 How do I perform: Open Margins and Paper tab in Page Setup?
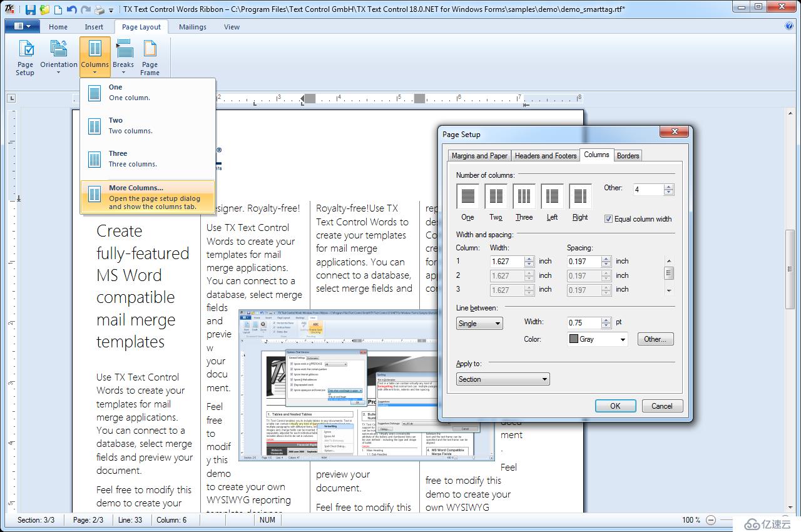click(x=480, y=156)
